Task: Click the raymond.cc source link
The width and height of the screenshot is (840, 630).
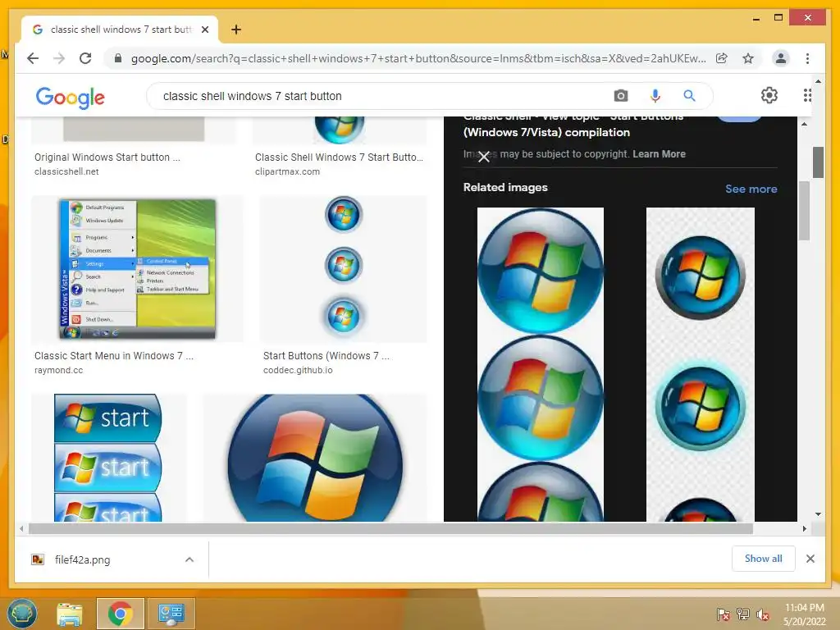Action: click(x=58, y=370)
